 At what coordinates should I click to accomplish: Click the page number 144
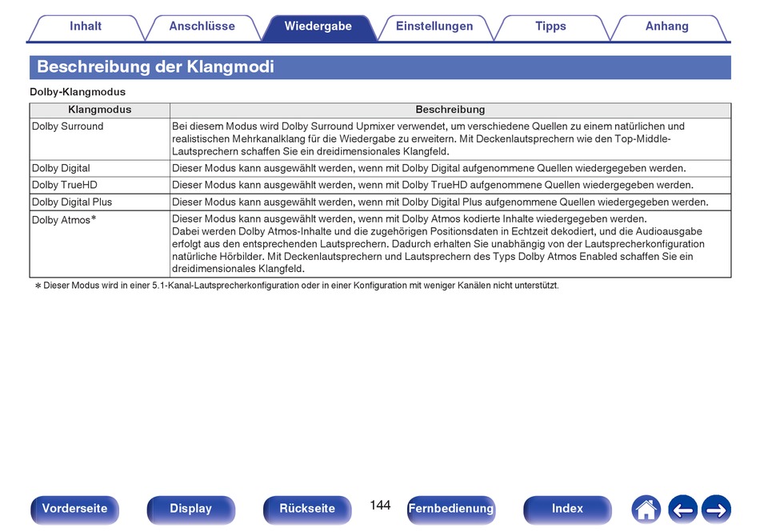click(380, 506)
